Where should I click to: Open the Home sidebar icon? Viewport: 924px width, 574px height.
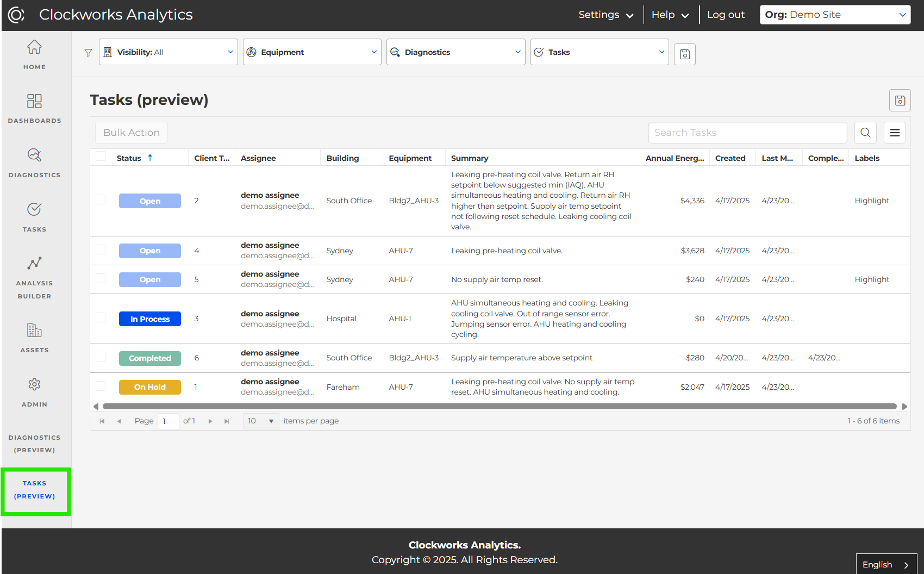pos(34,48)
